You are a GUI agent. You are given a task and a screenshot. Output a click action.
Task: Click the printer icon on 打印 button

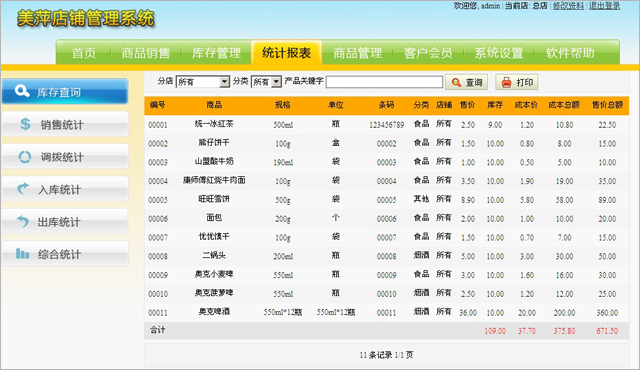pos(506,82)
